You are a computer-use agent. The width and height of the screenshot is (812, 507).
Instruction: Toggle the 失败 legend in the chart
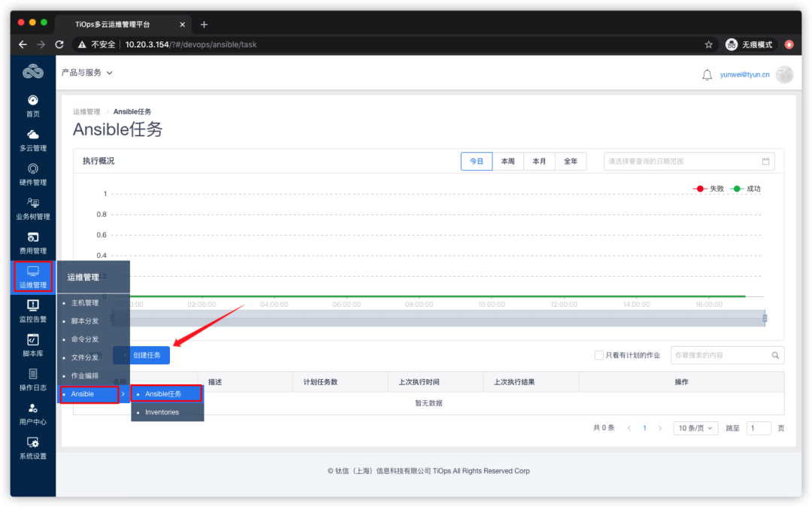coord(706,189)
